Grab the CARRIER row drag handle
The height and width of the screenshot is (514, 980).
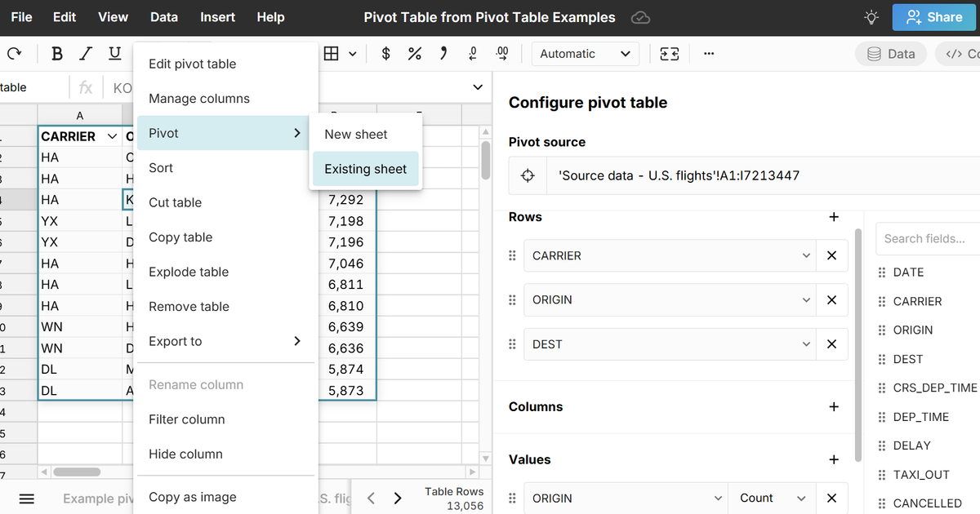(512, 255)
